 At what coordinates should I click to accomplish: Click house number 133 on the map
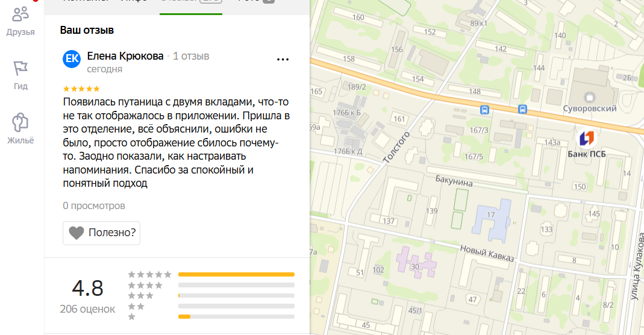[x=546, y=229]
